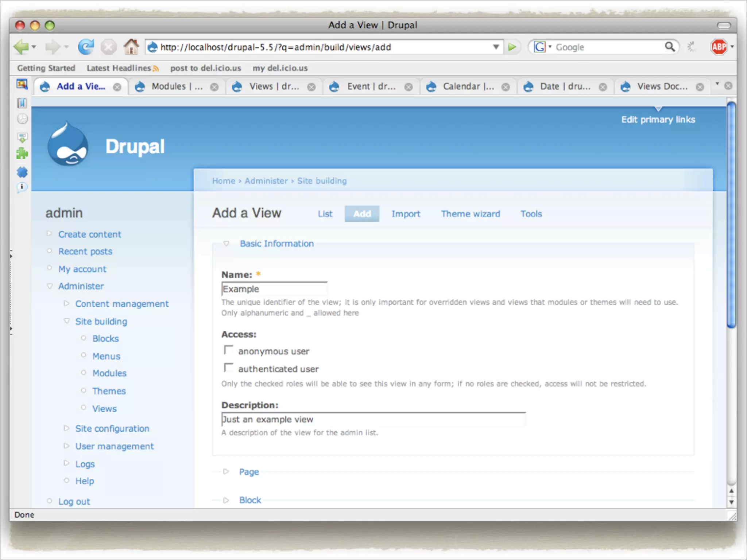Click the Description text field
The width and height of the screenshot is (747, 560).
click(373, 419)
